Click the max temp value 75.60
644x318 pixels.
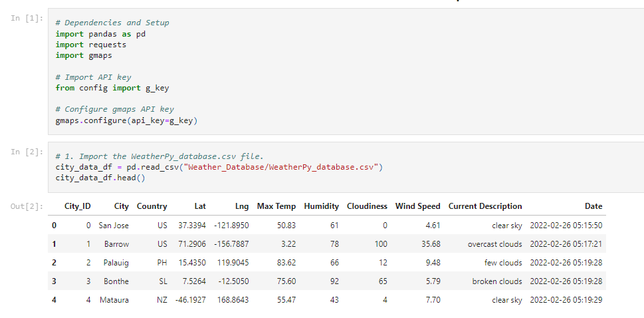[286, 281]
